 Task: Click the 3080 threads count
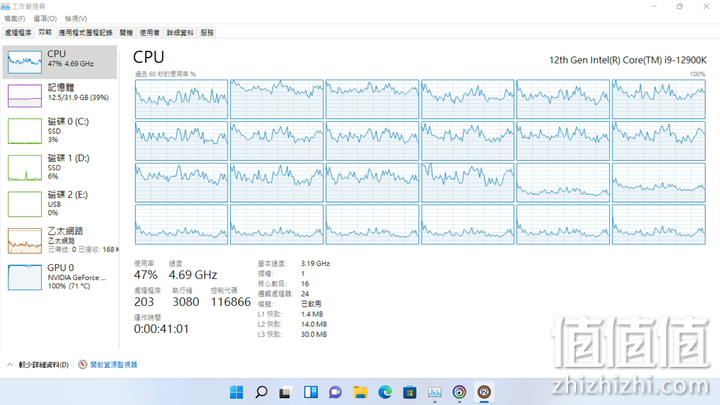pos(186,302)
